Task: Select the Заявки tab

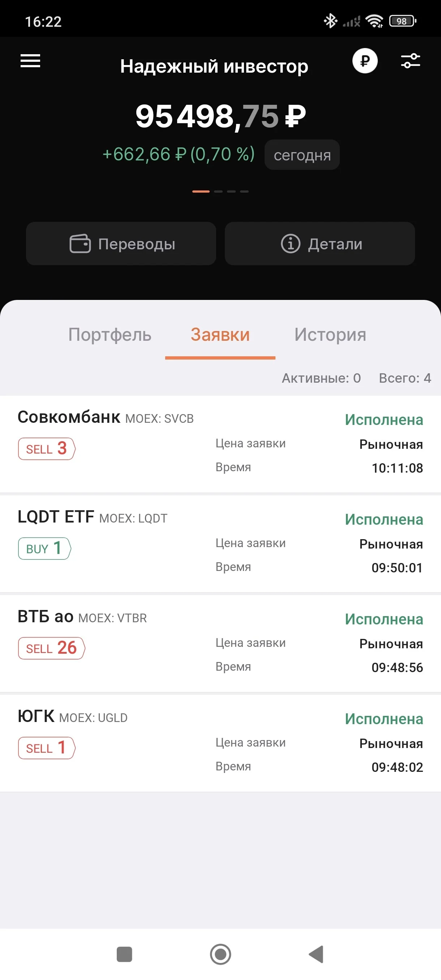Action: pos(220,335)
